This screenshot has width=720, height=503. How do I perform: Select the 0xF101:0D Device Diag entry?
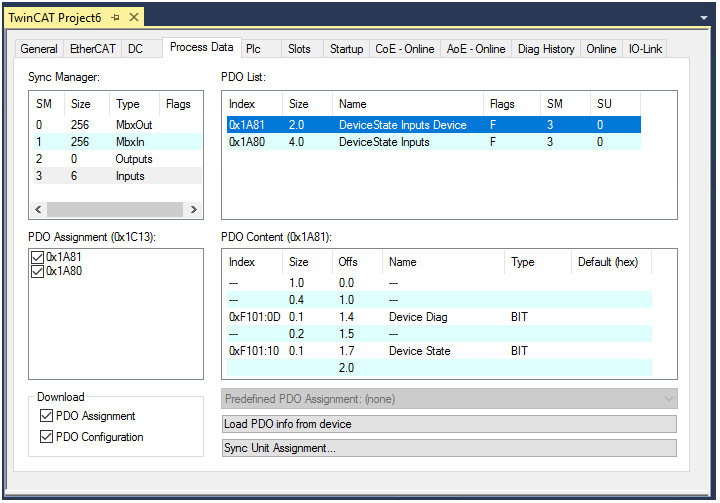point(439,317)
